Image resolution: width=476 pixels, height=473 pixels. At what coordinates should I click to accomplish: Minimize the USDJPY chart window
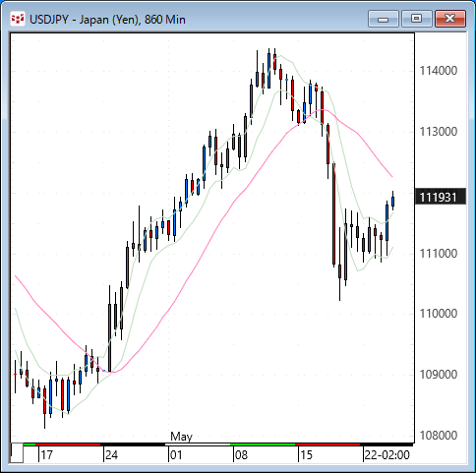click(383, 19)
